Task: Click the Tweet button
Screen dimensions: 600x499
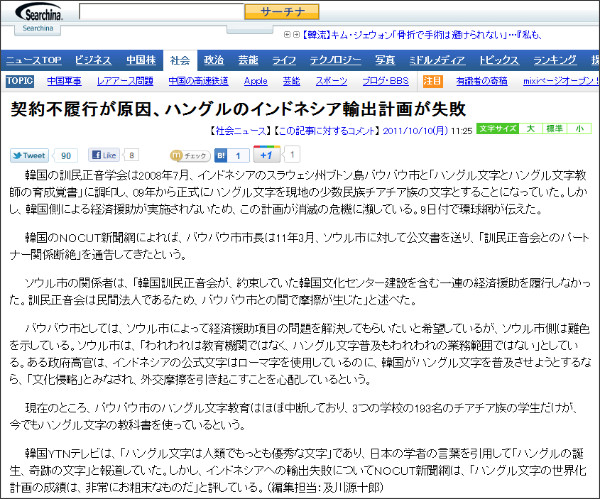Action: point(29,155)
